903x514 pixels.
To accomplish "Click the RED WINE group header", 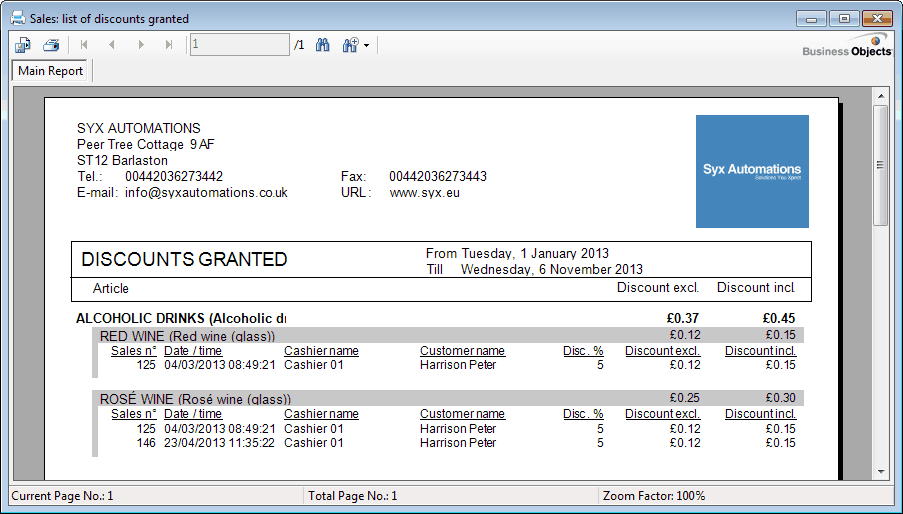I will pyautogui.click(x=187, y=336).
